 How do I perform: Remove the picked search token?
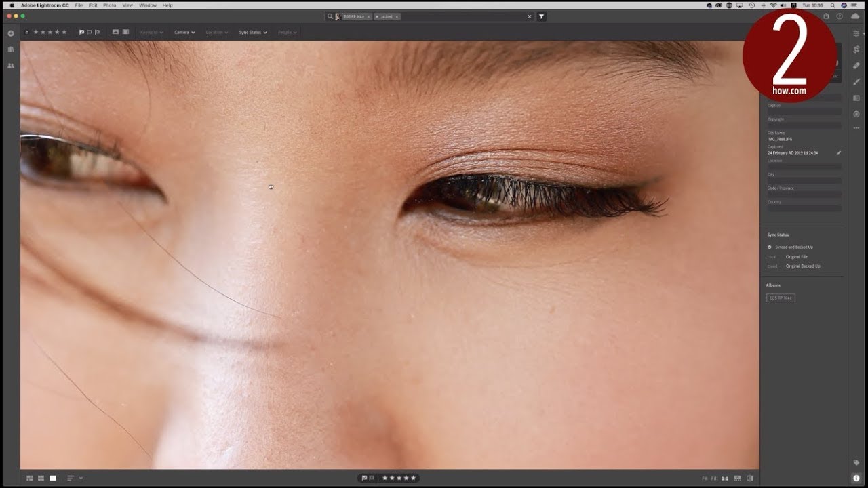[397, 16]
